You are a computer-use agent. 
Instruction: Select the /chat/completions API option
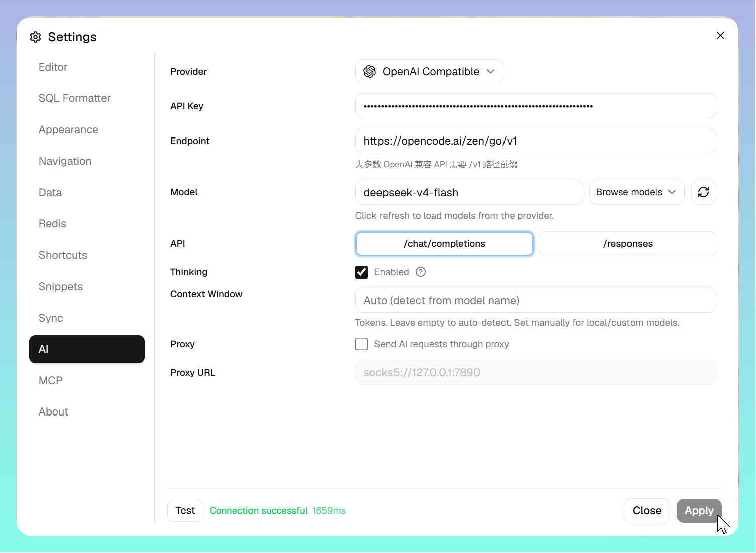pos(444,244)
